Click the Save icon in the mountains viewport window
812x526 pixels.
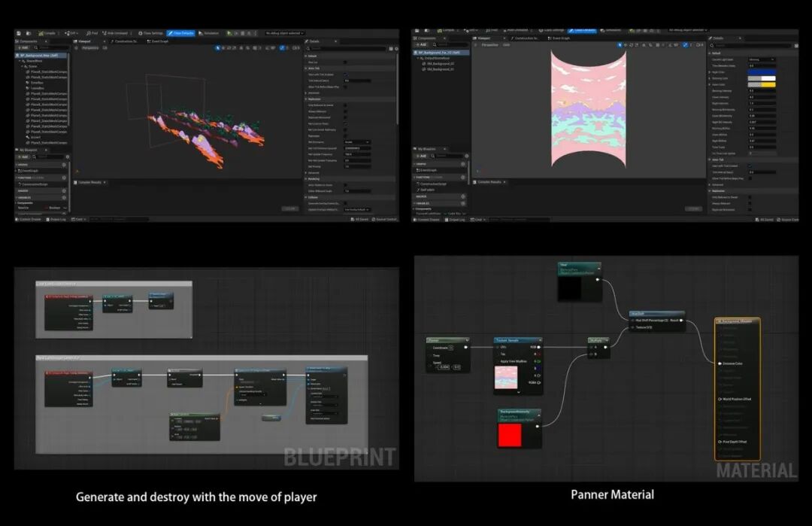click(x=19, y=33)
